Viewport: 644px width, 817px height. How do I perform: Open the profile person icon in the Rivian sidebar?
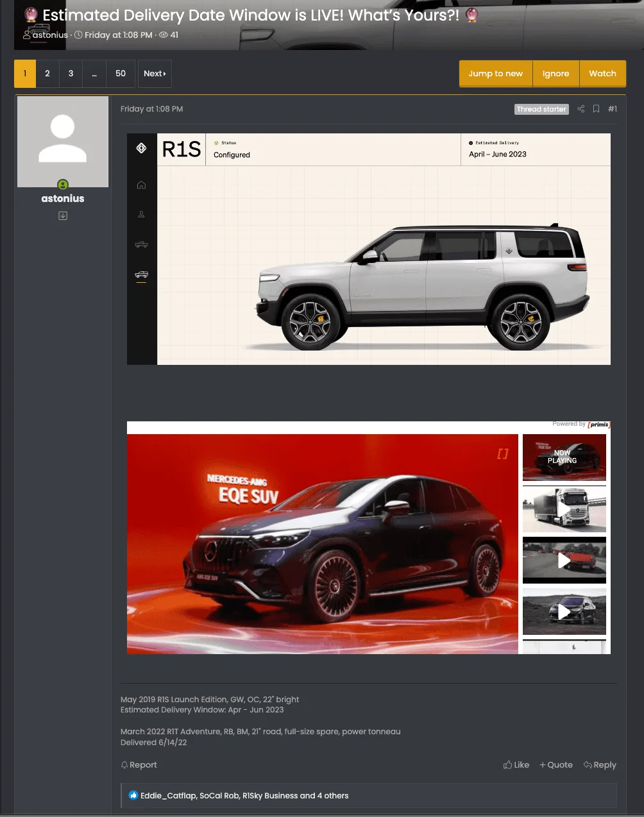point(141,214)
